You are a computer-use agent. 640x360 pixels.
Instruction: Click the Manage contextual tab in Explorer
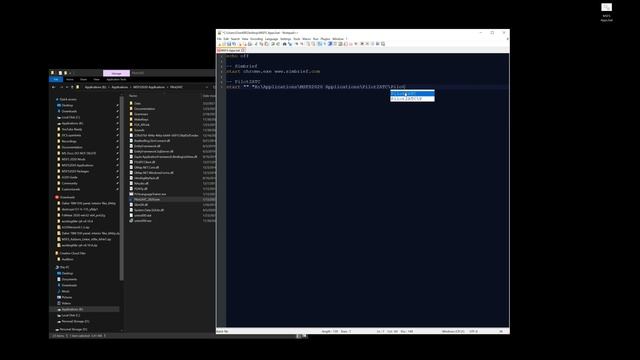click(116, 73)
